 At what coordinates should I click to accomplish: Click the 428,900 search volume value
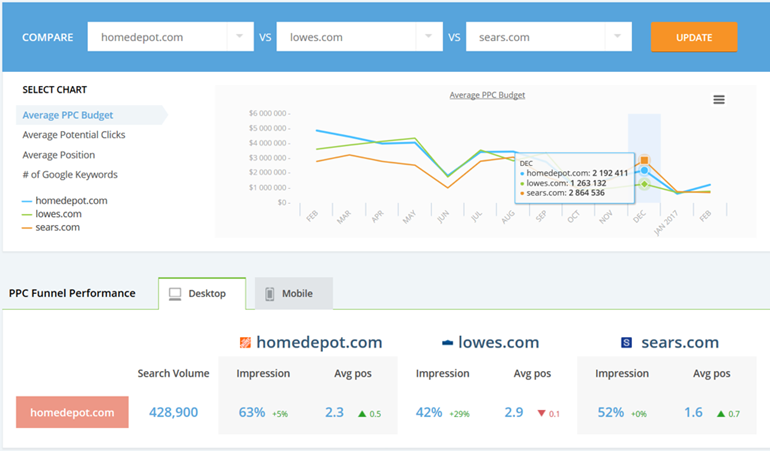173,412
